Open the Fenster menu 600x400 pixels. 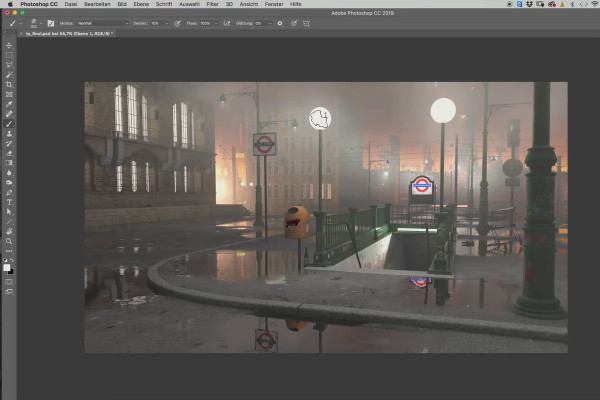click(274, 4)
